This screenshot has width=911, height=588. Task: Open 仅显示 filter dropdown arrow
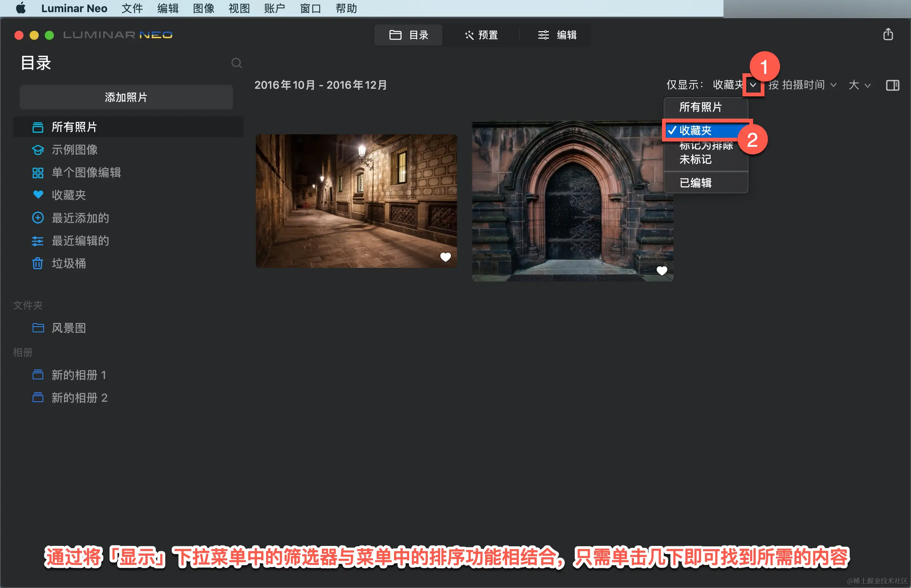[x=752, y=85]
